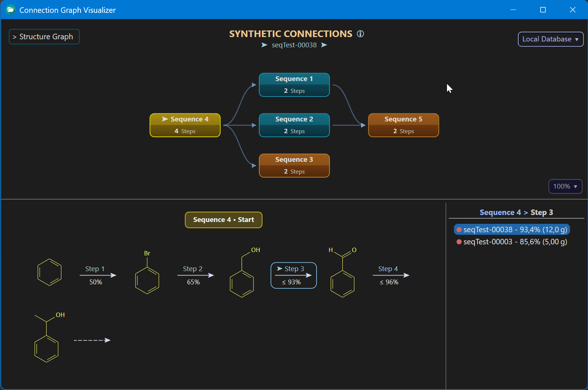This screenshot has width=588, height=390.
Task: Select Step 4 with 96% yield
Action: tap(389, 275)
